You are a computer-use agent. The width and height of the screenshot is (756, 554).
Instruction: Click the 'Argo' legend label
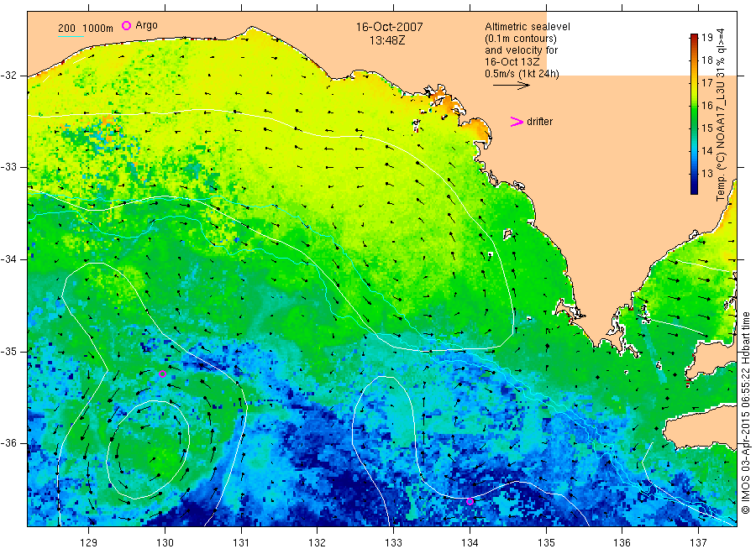(146, 25)
